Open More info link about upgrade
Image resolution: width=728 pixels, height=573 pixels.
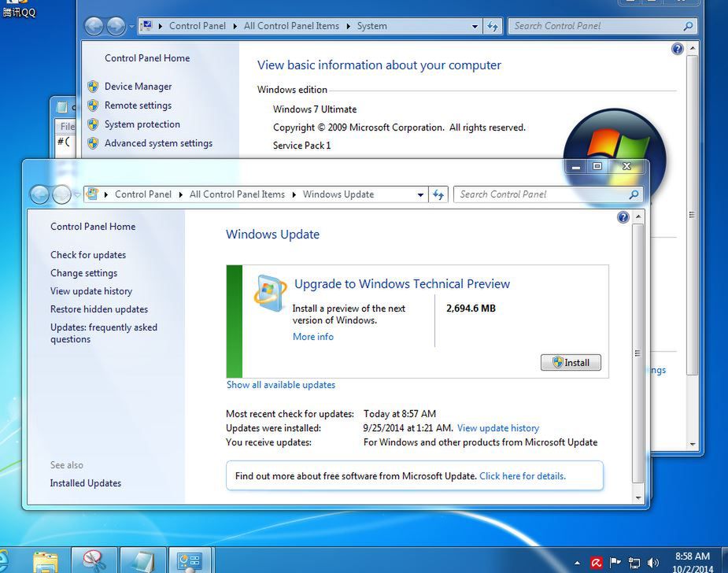click(x=313, y=337)
